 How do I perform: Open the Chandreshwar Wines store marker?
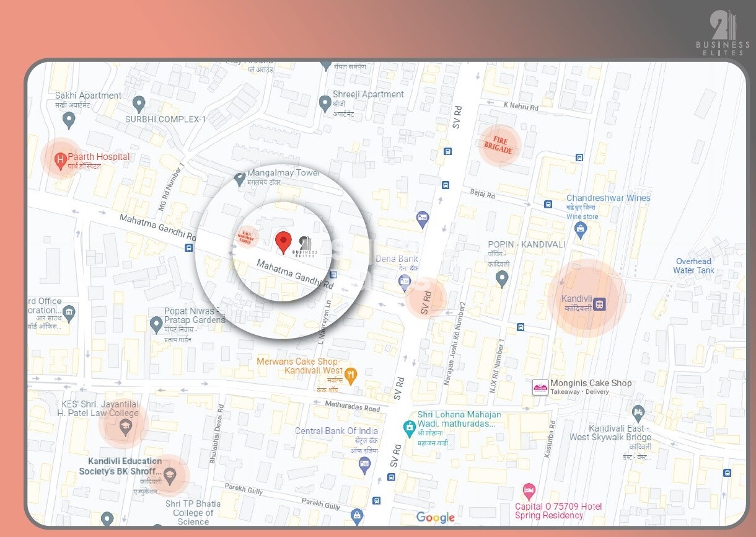point(579,229)
